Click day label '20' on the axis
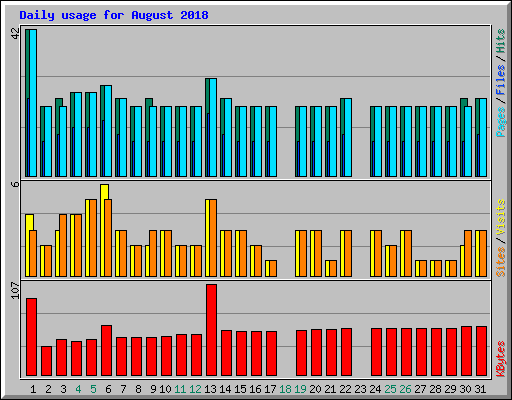Screen dimensions: 512x400 [315, 389]
